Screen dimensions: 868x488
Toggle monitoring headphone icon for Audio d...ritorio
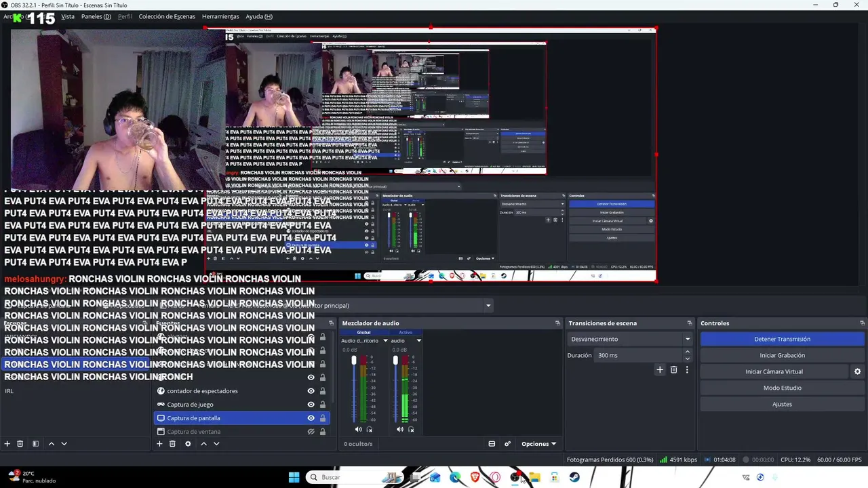(370, 429)
